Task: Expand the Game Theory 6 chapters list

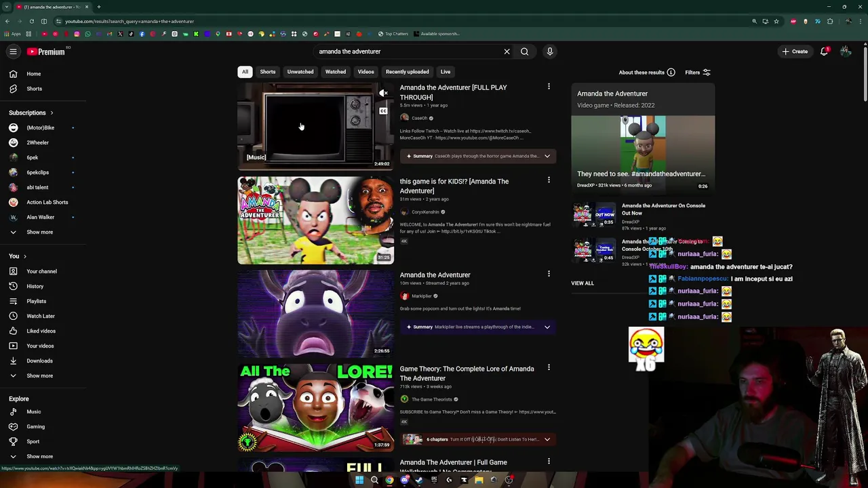Action: 478,439
